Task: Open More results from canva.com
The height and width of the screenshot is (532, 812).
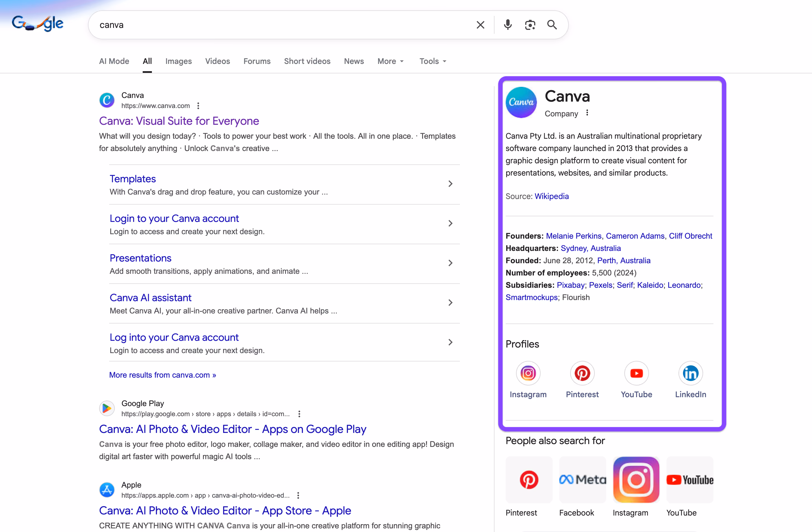Action: click(163, 375)
